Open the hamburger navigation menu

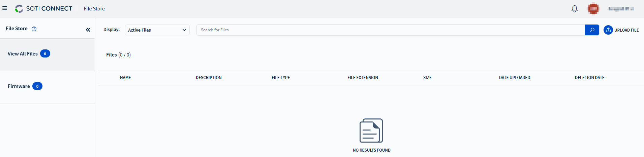point(5,8)
